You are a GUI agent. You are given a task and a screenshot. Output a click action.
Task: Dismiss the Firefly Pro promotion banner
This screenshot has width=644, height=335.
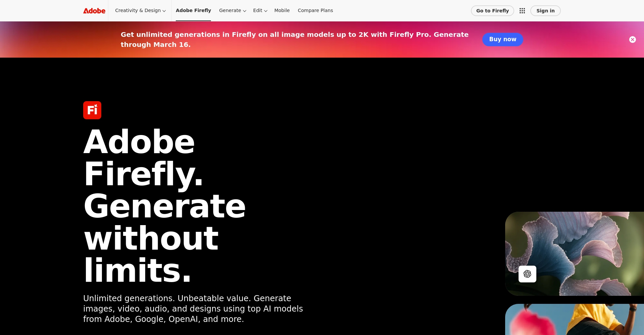point(633,39)
